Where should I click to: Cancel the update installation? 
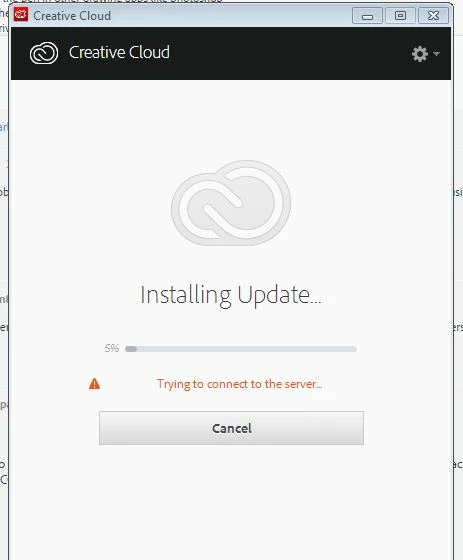pos(231,428)
